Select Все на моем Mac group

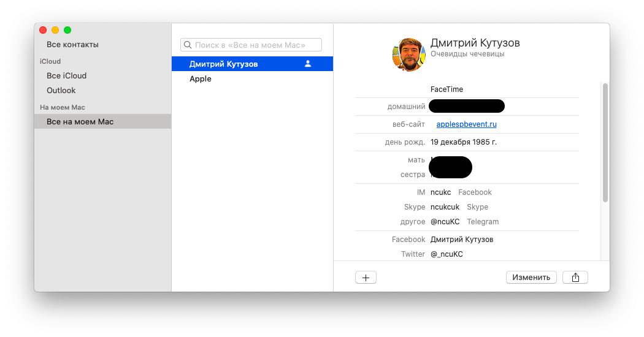pos(102,121)
